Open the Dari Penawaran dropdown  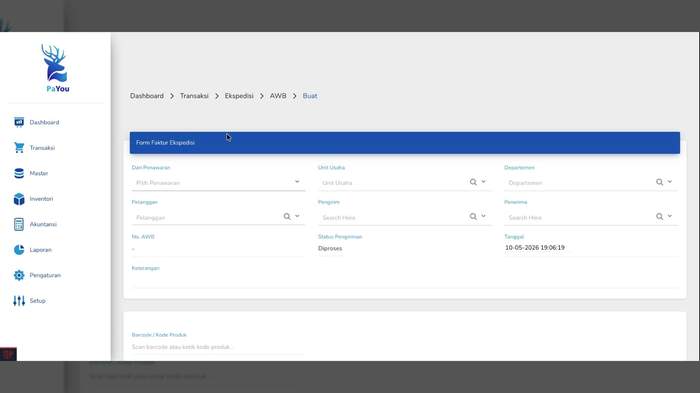click(x=218, y=182)
